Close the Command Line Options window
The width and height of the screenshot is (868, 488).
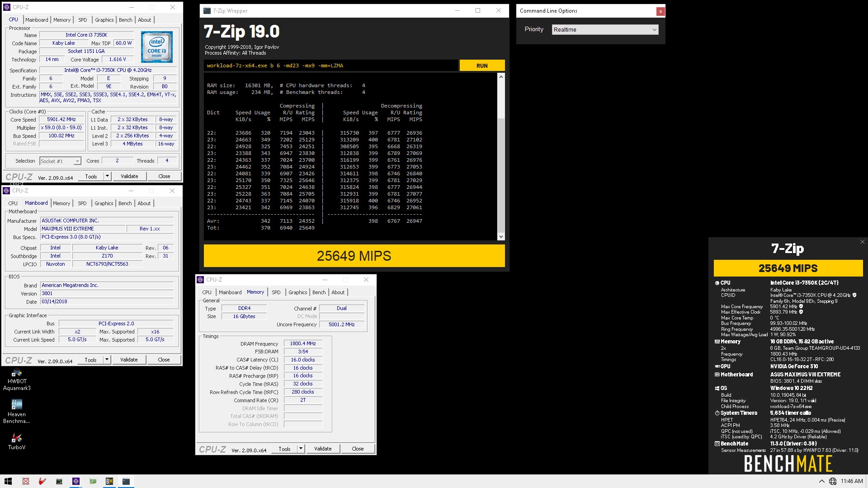click(660, 11)
